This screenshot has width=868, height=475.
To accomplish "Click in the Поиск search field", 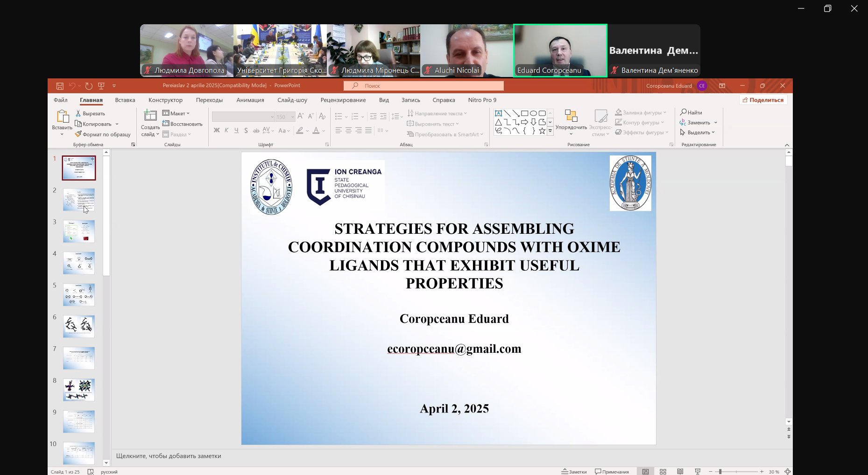I will tap(423, 86).
